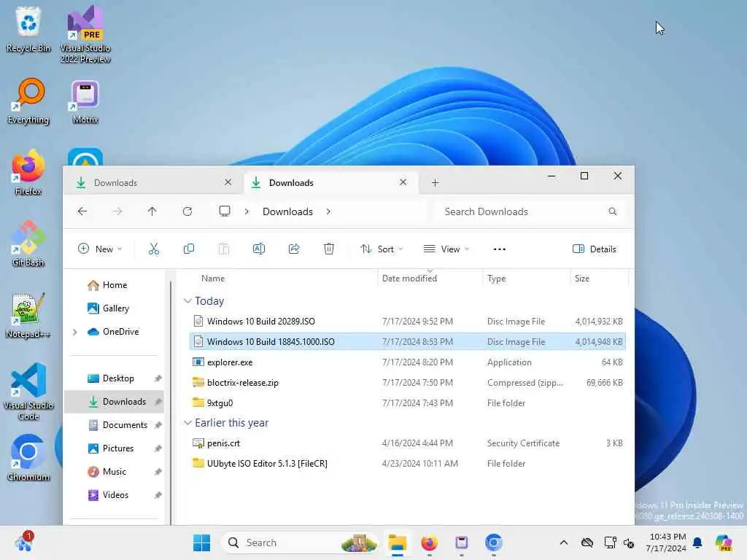Select the Git Bash desktop shortcut

[x=28, y=244]
